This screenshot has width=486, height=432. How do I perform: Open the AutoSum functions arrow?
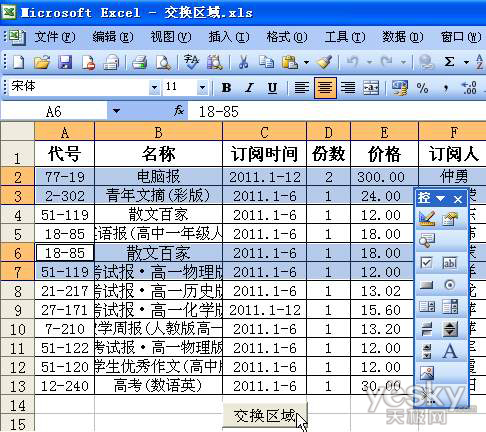pos(466,62)
